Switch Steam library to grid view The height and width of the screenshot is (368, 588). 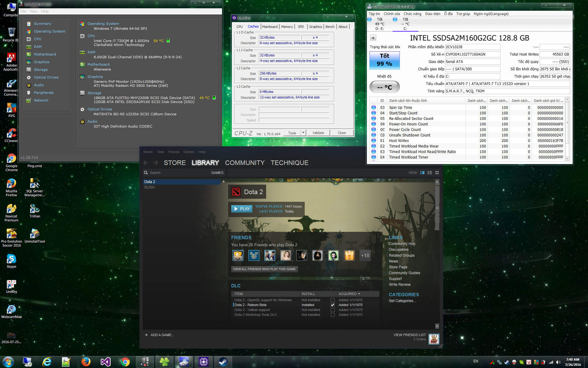coord(437,173)
